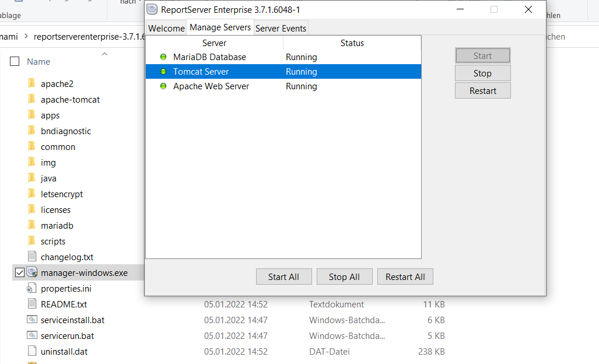Click the DAT-Datei type of uninstall.dat
Viewport: 599px width, 364px height.
coord(330,351)
